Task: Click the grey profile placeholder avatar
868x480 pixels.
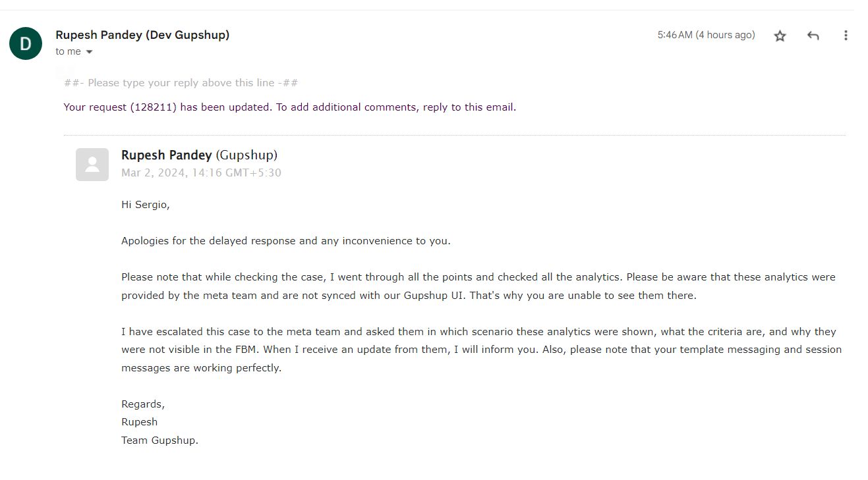Action: tap(92, 165)
